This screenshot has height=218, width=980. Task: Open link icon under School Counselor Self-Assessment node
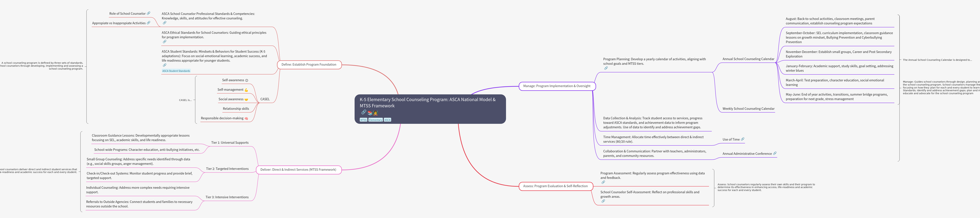point(603,201)
